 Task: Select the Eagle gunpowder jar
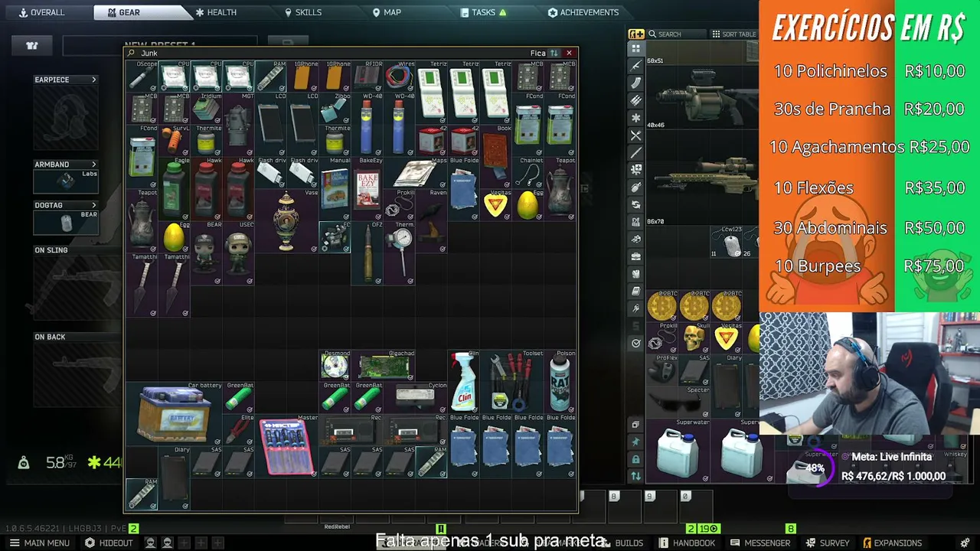174,189
